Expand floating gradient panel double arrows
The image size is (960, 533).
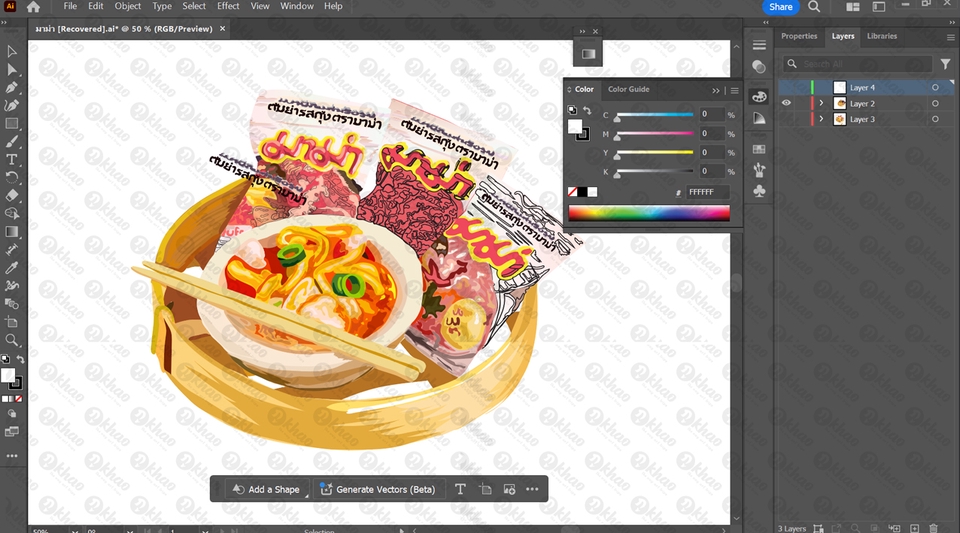[582, 31]
